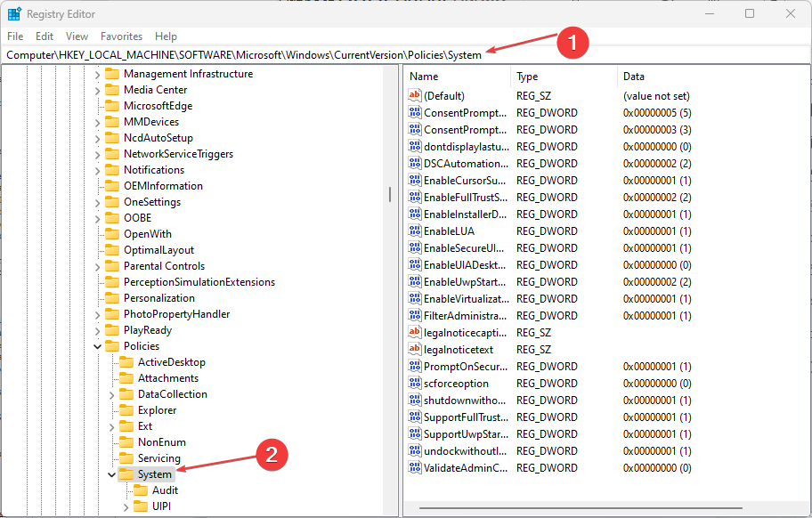Select the NetworkServiceTriggers key
812x518 pixels.
(178, 154)
